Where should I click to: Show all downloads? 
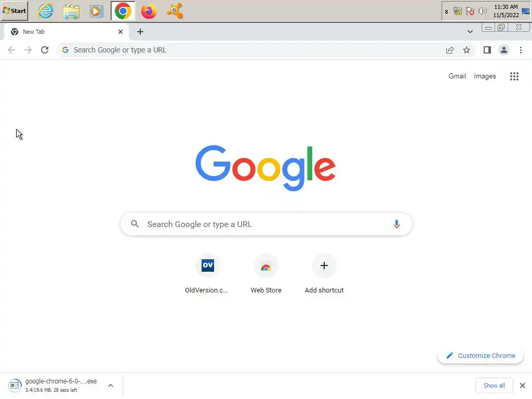click(494, 385)
